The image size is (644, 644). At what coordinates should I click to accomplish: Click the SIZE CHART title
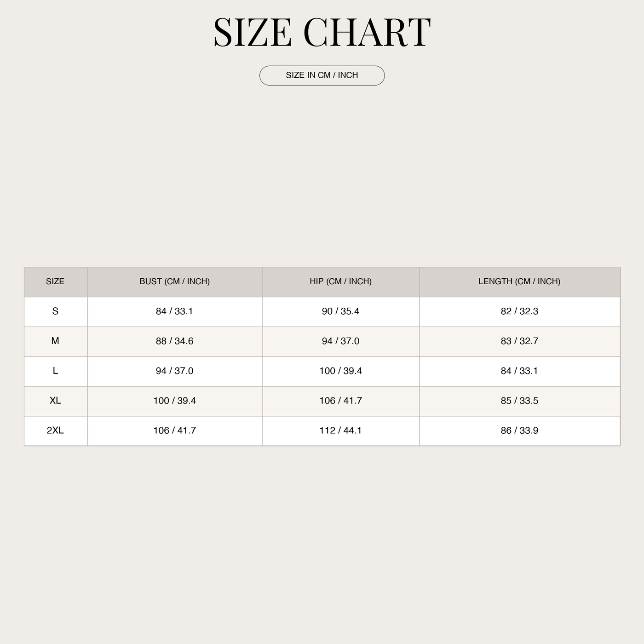click(x=322, y=32)
